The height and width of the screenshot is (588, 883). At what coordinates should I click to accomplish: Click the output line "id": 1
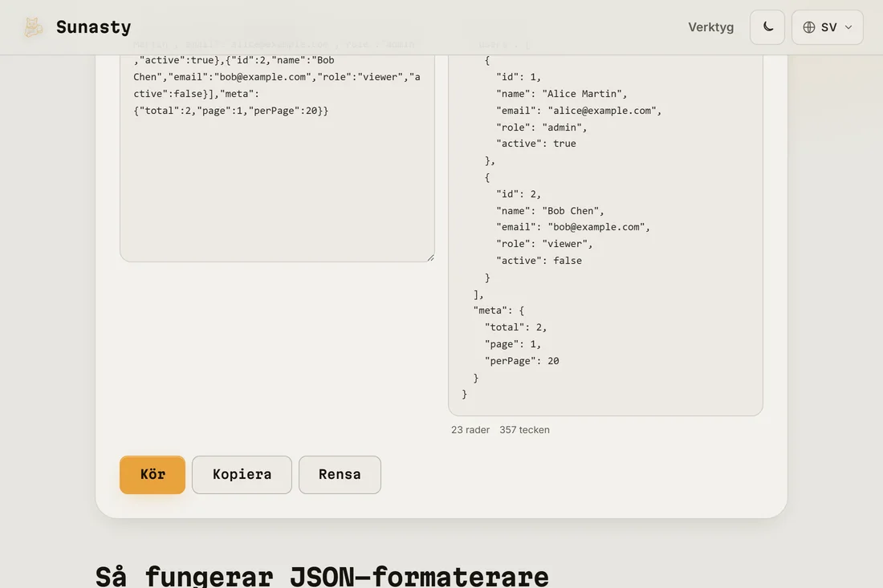(x=518, y=76)
